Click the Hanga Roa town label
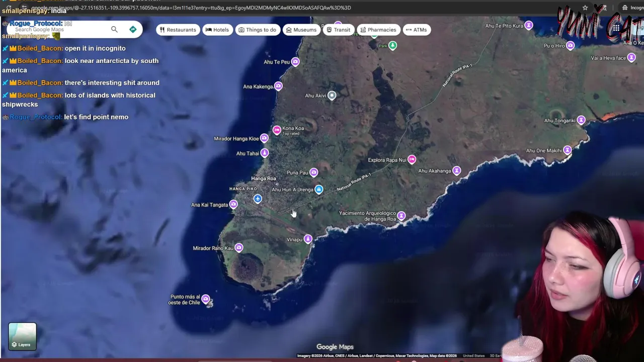The image size is (644, 362). click(264, 178)
